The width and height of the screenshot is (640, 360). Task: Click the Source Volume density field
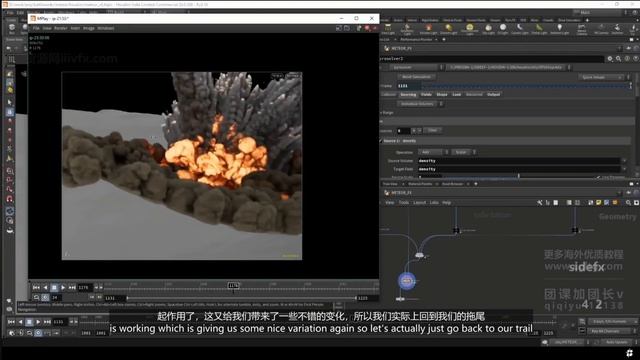(518, 161)
